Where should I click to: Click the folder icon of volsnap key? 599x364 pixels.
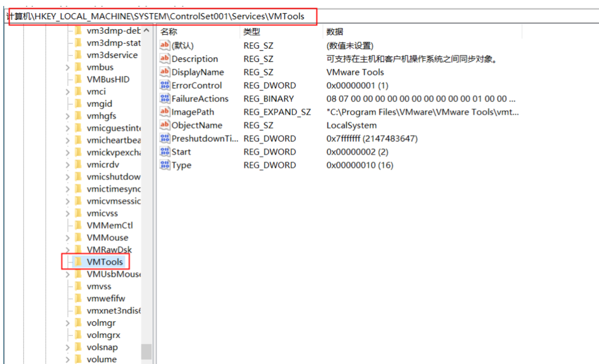78,347
